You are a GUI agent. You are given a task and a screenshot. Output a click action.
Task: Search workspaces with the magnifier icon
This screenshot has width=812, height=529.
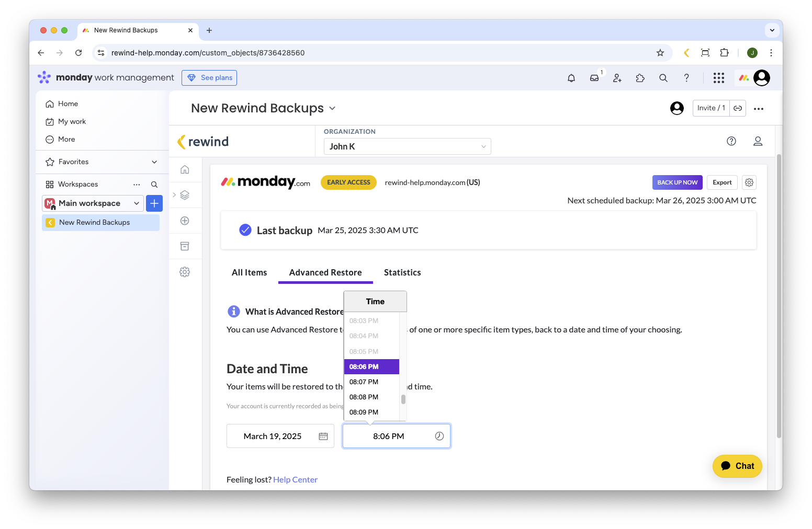154,185
